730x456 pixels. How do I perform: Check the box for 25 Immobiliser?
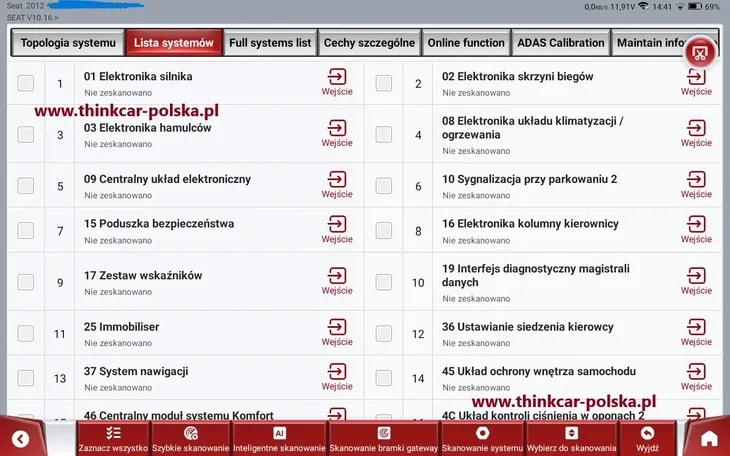click(26, 333)
